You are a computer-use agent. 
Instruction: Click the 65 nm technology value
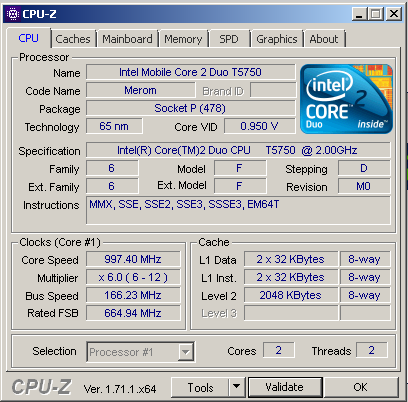point(114,126)
